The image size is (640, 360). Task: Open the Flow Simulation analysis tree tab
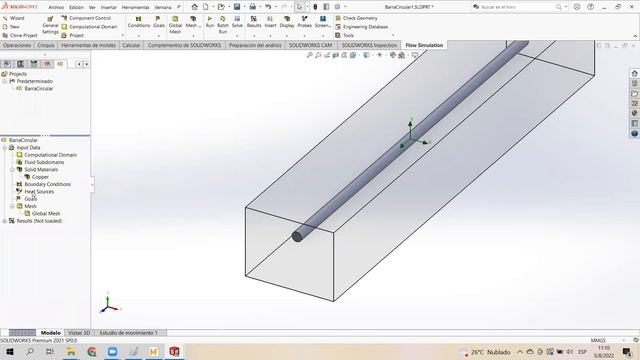(60, 64)
